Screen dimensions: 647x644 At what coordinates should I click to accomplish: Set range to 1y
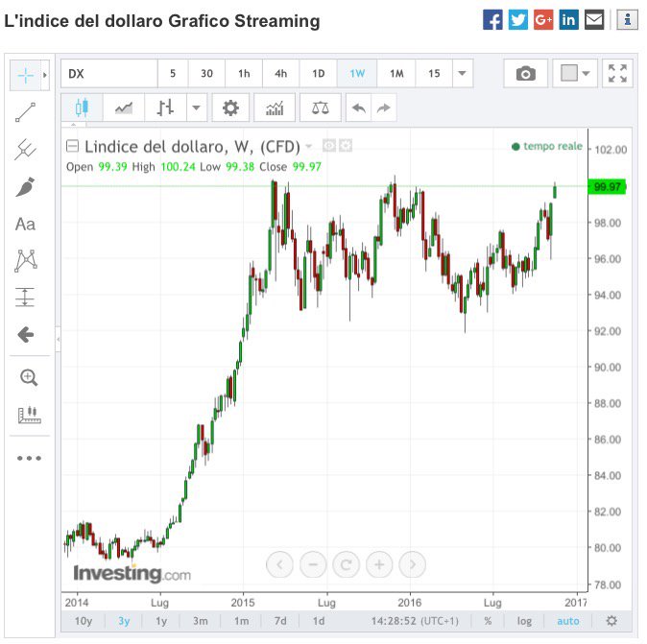[161, 620]
